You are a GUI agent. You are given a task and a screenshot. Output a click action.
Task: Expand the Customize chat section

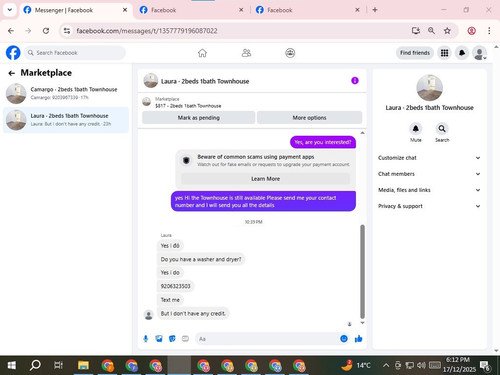tap(429, 158)
